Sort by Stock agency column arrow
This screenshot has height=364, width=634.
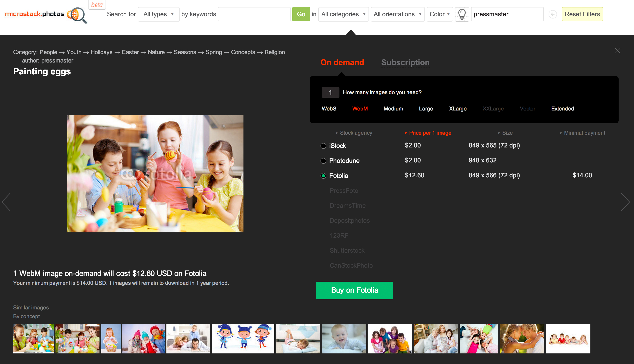(337, 133)
